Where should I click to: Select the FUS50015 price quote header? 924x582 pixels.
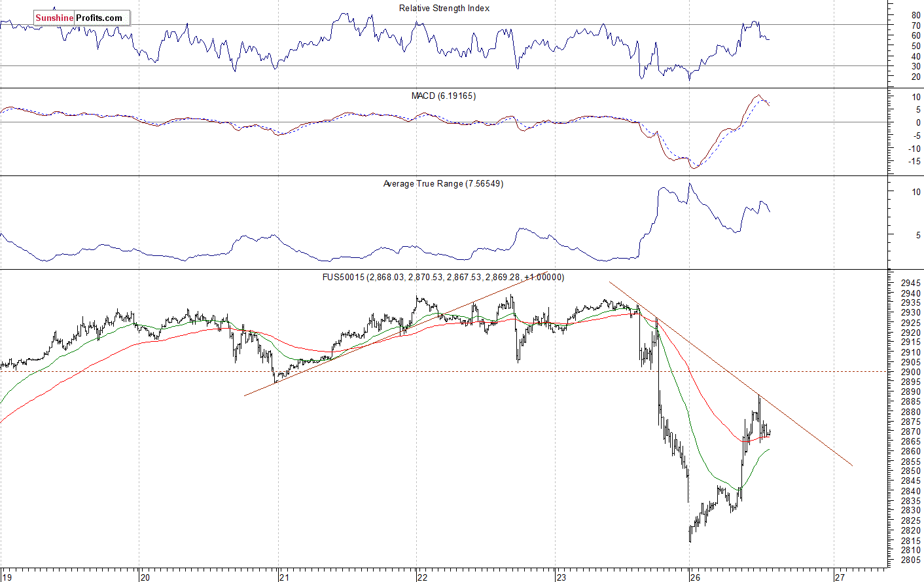[443, 278]
